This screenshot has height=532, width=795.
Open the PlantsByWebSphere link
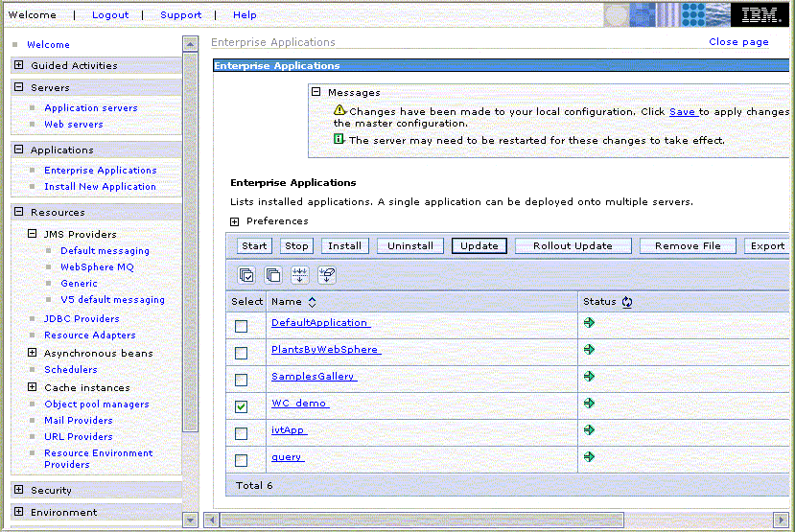[x=324, y=350]
